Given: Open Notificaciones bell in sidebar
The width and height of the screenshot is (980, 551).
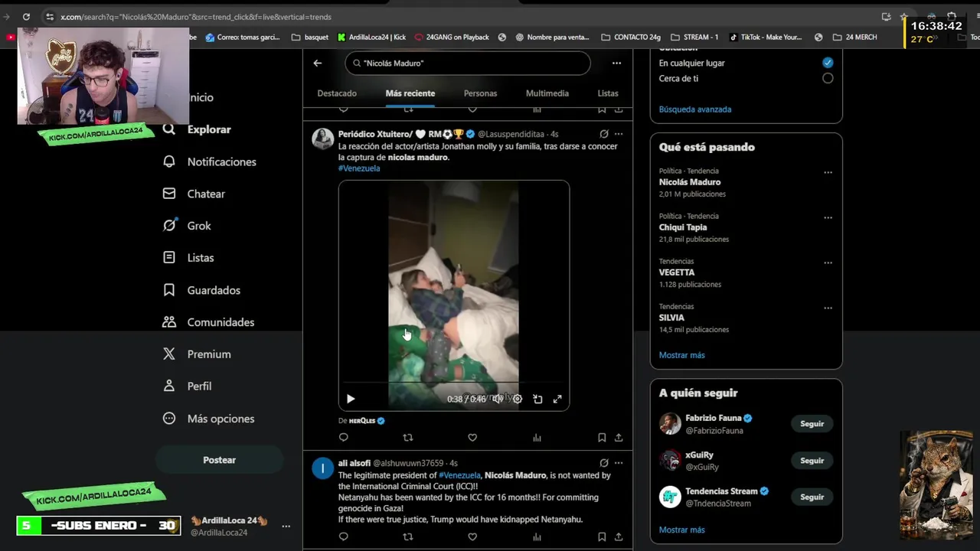Looking at the screenshot, I should [x=210, y=161].
